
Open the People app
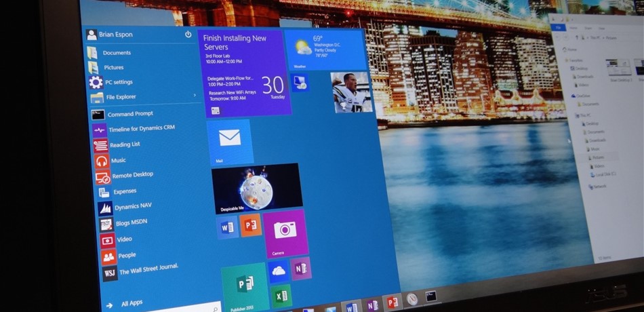[118, 256]
